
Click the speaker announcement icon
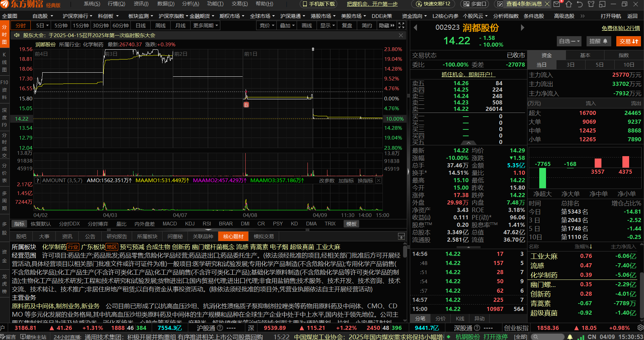17,35
